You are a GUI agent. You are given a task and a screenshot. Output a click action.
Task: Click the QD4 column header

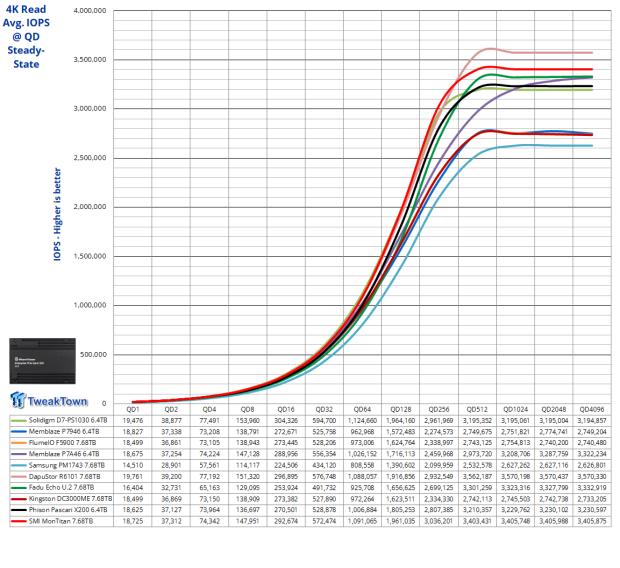coord(210,409)
